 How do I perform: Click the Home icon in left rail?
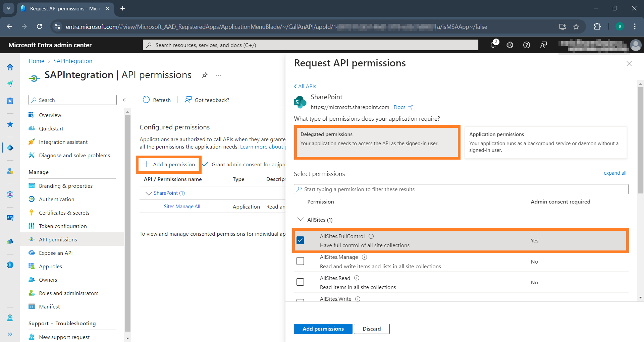point(10,67)
